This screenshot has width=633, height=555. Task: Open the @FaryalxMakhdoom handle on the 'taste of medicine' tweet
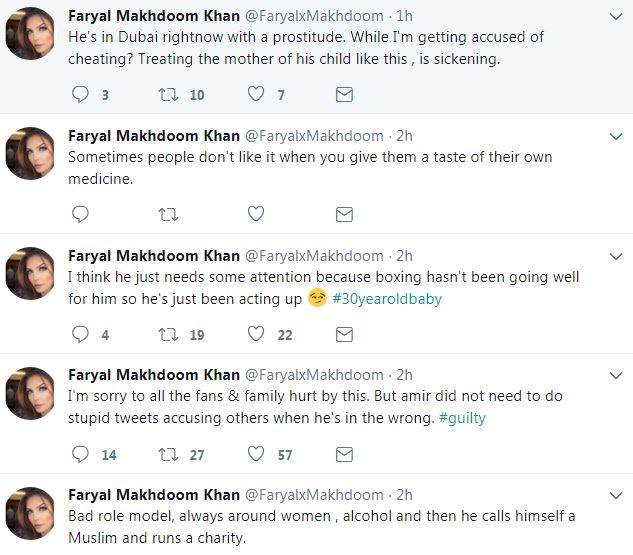(313, 136)
